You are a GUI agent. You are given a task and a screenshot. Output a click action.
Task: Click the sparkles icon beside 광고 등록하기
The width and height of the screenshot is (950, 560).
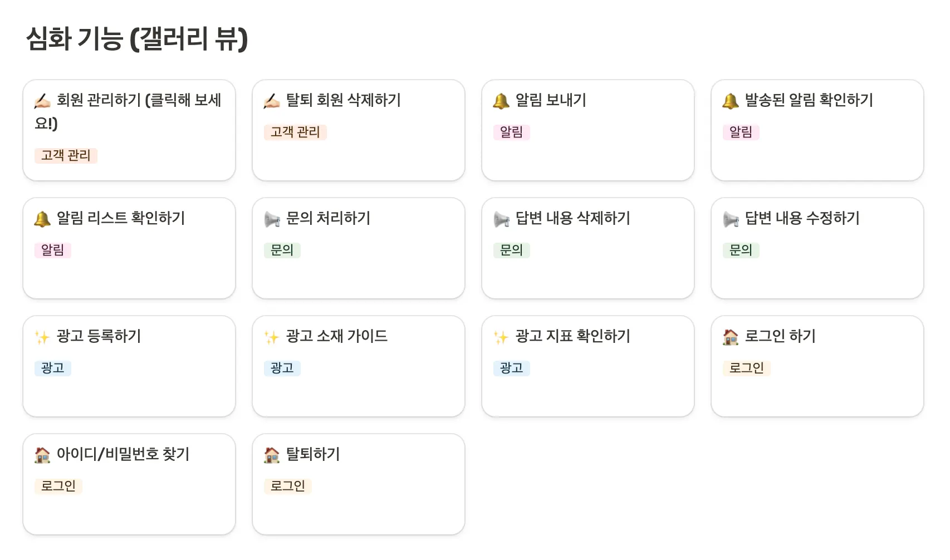tap(42, 337)
